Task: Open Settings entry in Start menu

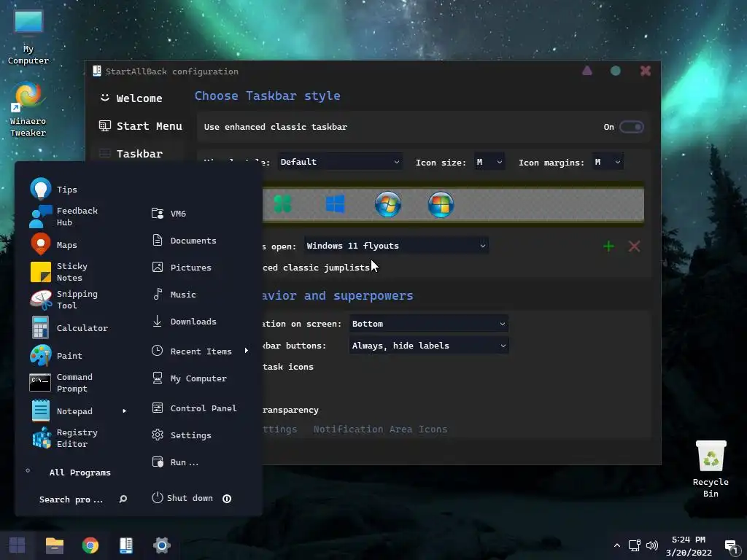Action: tap(182, 435)
